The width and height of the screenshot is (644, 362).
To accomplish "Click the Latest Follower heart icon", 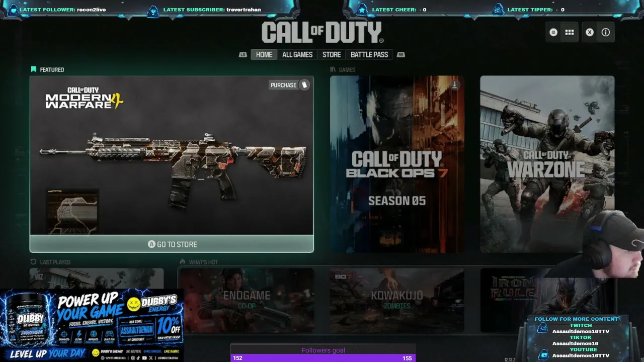I will (x=14, y=10).
